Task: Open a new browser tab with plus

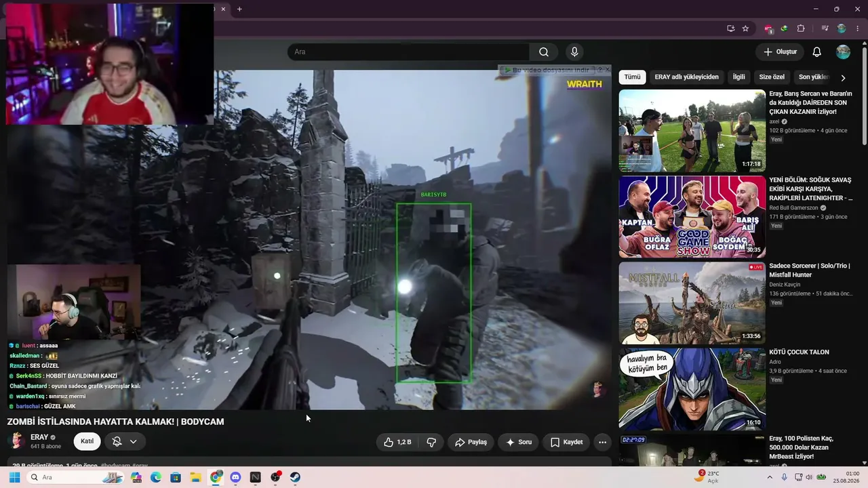Action: (239, 9)
